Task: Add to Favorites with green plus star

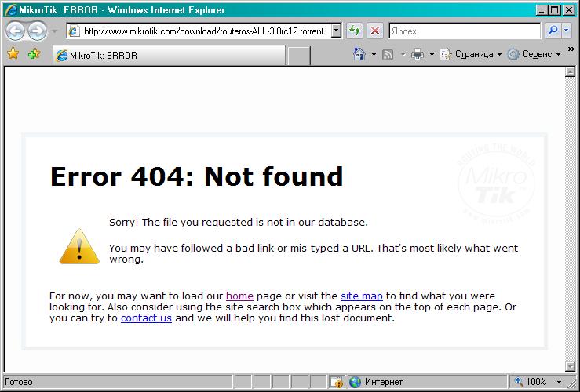Action: pyautogui.click(x=34, y=54)
